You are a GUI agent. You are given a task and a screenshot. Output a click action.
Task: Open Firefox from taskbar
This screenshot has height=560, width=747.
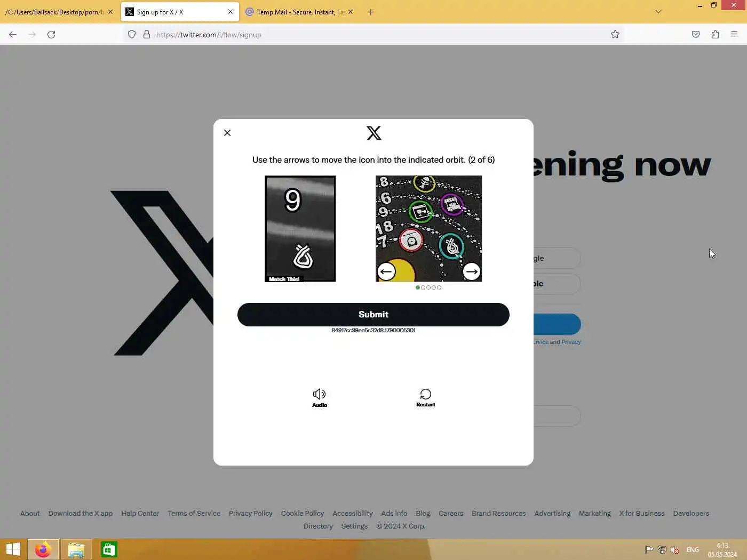43,549
